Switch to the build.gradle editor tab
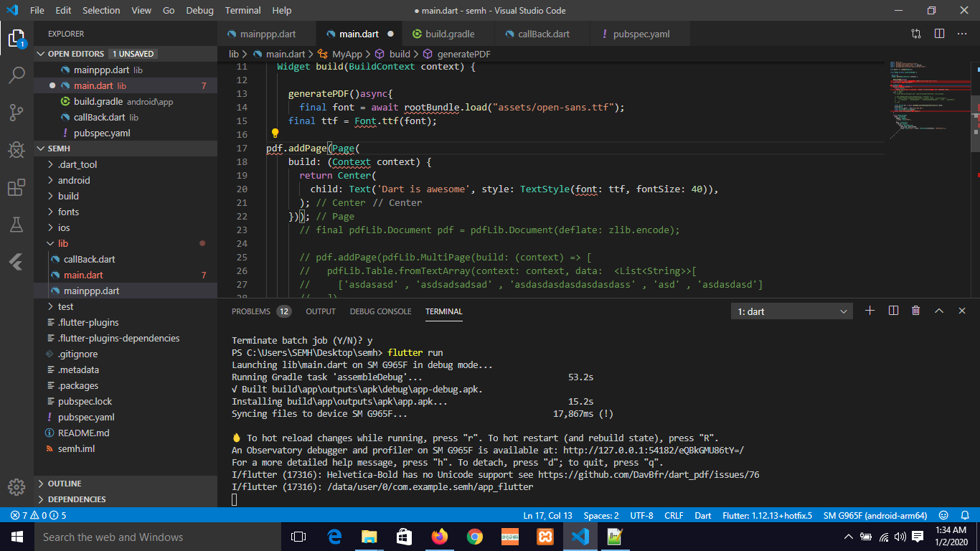Viewport: 980px width, 551px height. coord(450,34)
